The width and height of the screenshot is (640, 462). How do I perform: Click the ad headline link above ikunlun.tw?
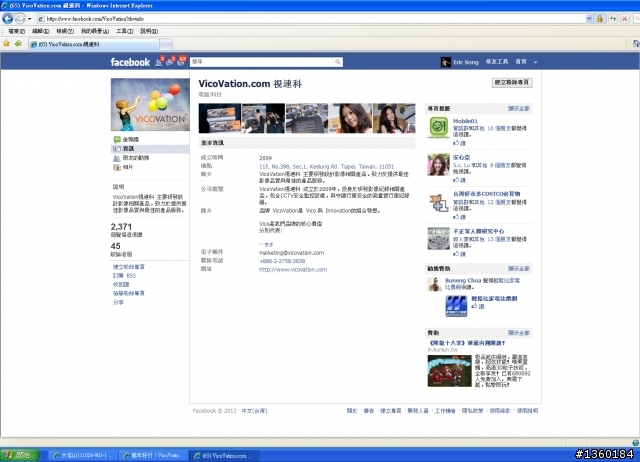point(467,343)
